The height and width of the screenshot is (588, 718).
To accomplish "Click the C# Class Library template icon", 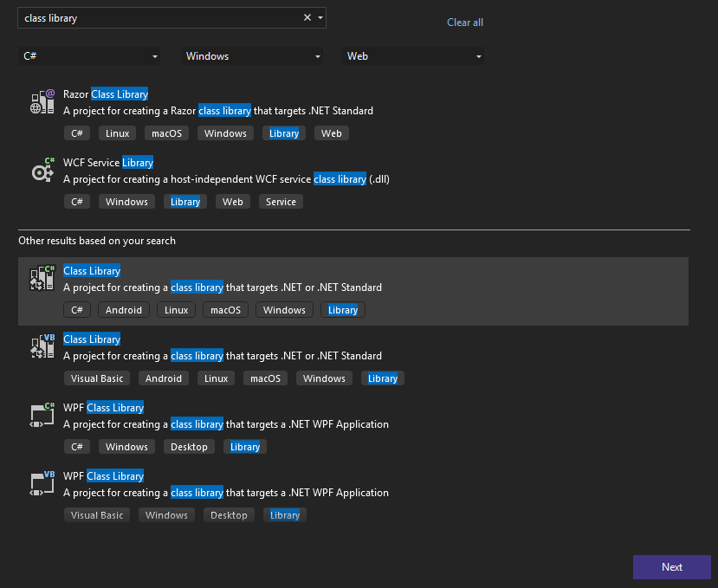I will 42,278.
